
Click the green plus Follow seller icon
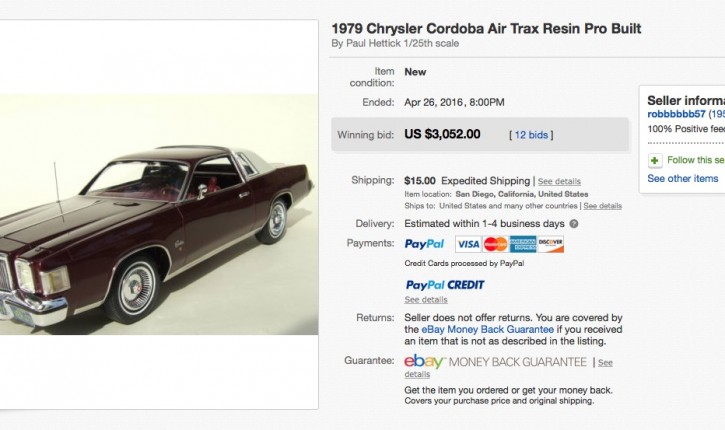tap(654, 160)
